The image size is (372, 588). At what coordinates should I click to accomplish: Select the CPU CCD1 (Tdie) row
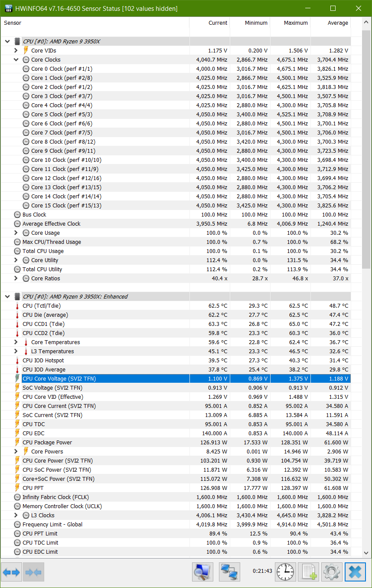[176, 324]
